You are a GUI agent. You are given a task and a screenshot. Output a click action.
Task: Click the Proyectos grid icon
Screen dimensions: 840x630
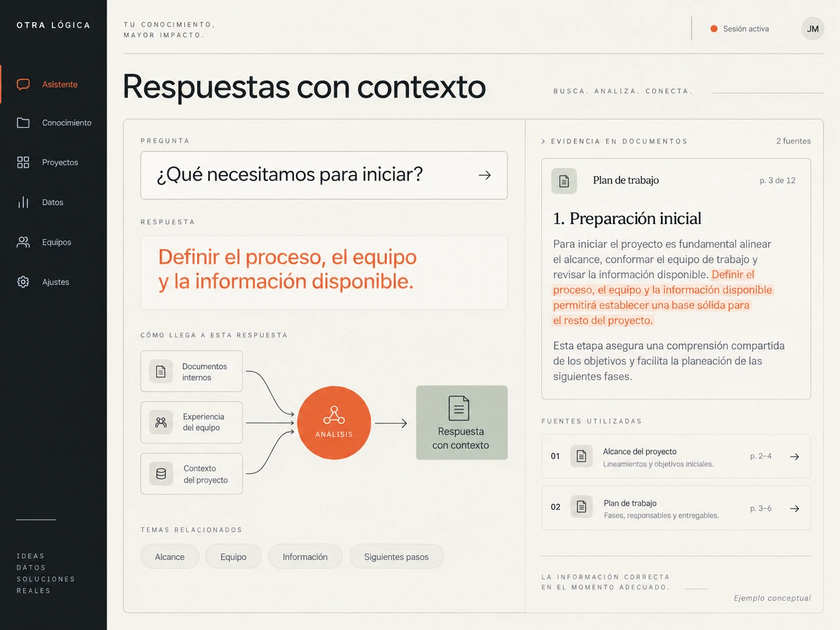coord(23,162)
